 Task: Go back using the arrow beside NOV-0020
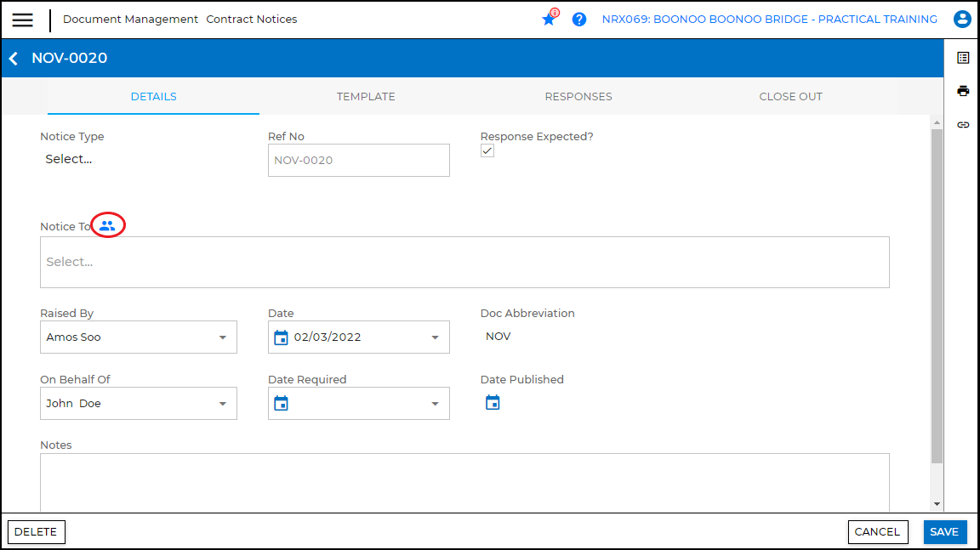[x=14, y=59]
